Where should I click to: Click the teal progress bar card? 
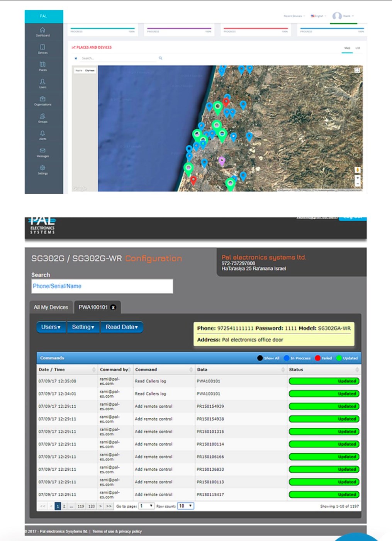click(103, 30)
